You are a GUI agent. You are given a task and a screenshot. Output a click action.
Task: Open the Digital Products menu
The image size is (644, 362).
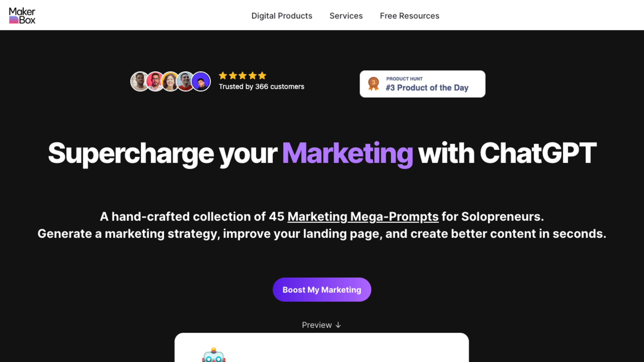(x=282, y=16)
